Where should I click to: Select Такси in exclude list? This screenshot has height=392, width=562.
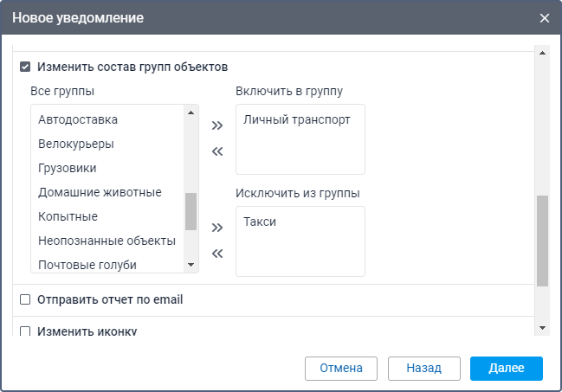(x=261, y=222)
